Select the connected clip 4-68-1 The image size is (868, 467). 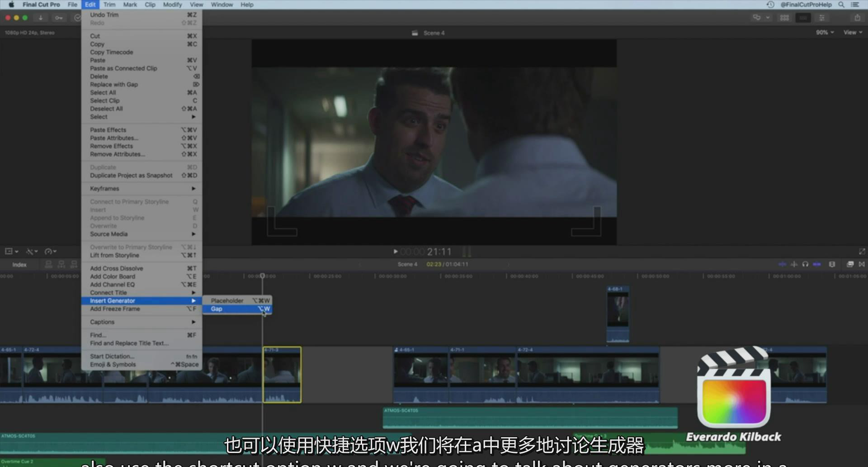click(x=618, y=314)
